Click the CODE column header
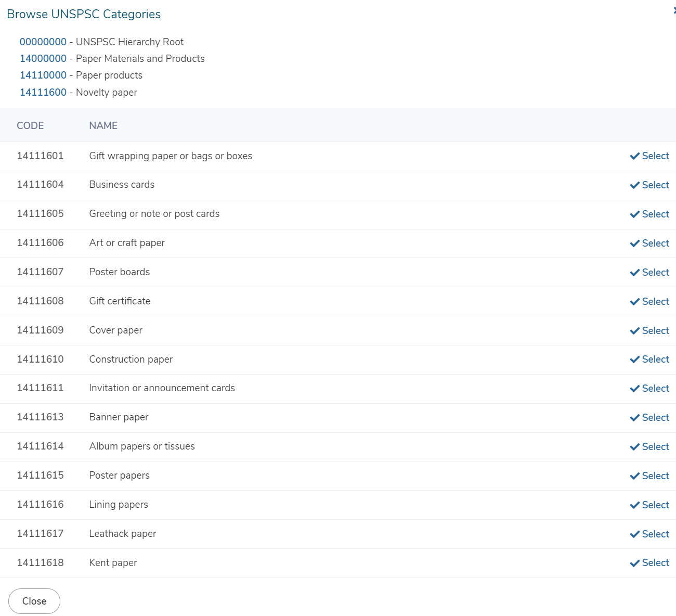This screenshot has width=676, height=616. pos(30,125)
